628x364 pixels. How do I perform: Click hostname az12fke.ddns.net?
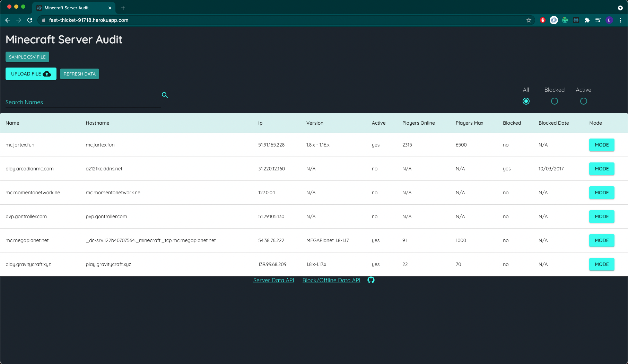pos(104,169)
